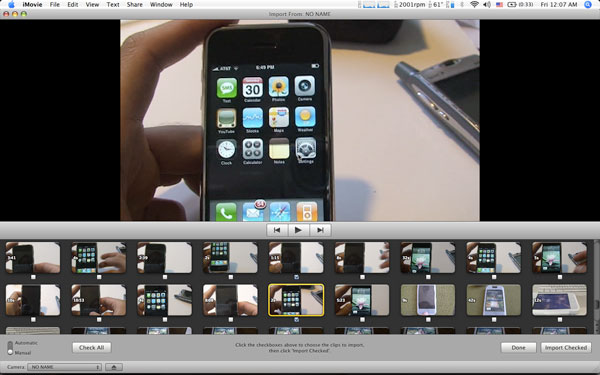Select the 35s clip thumbnail
Viewport: 600px width, 375px height.
pyautogui.click(x=33, y=300)
